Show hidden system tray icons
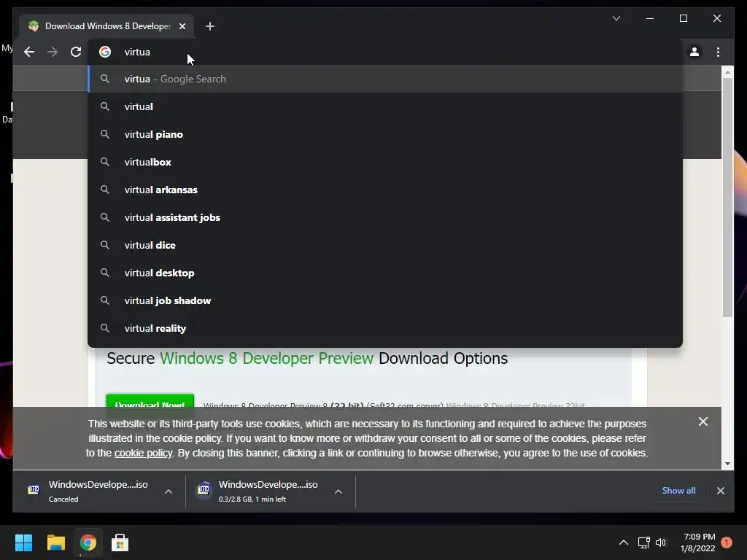The image size is (747, 560). tap(623, 542)
